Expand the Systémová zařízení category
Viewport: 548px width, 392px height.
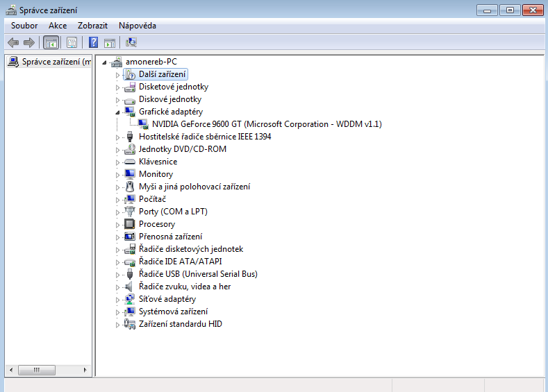118,312
